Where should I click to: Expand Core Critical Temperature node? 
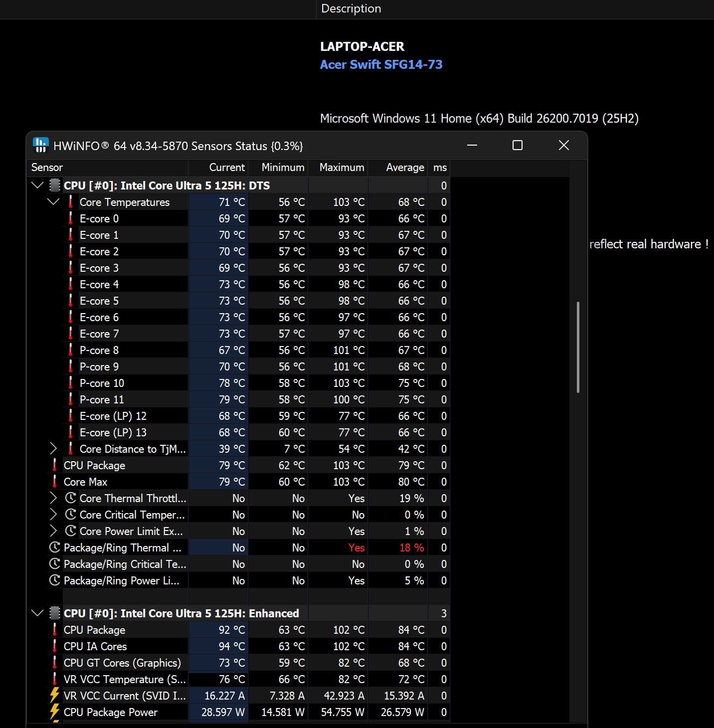53,515
